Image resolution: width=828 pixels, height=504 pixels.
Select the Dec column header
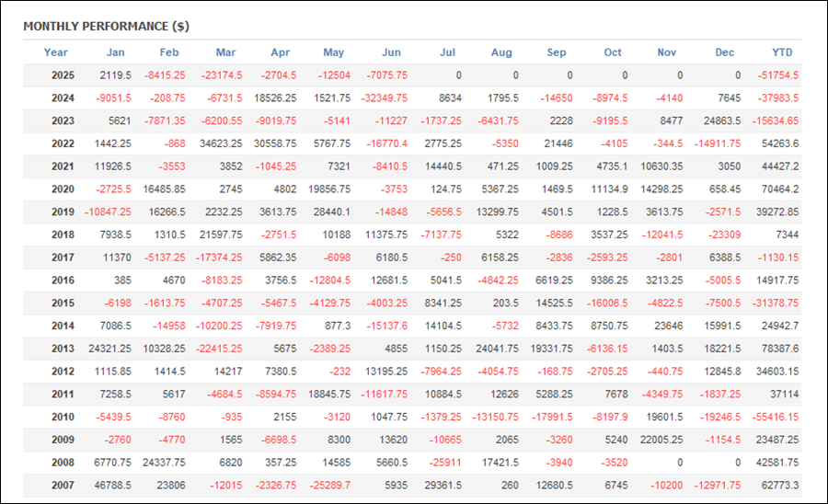click(725, 52)
